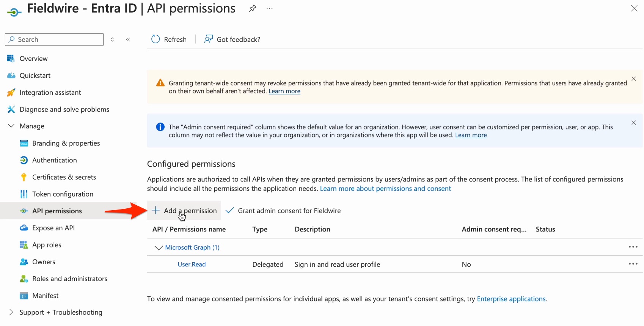Dismiss the tenant-wide consent warning banner
Image resolution: width=644 pixels, height=326 pixels.
633,79
